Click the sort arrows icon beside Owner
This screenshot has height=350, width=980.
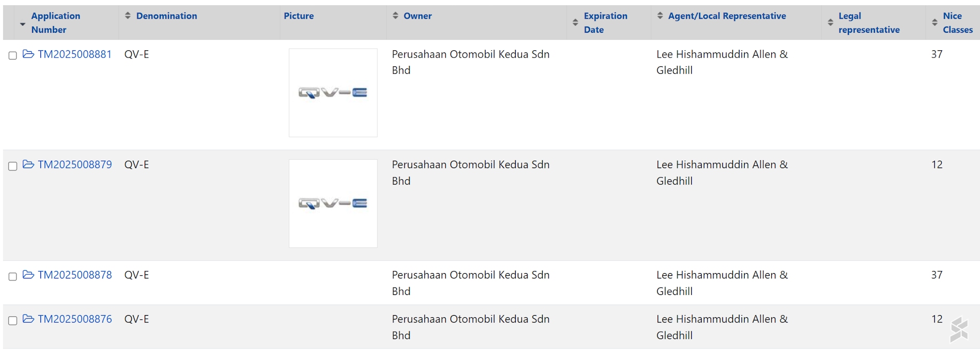[x=395, y=16]
